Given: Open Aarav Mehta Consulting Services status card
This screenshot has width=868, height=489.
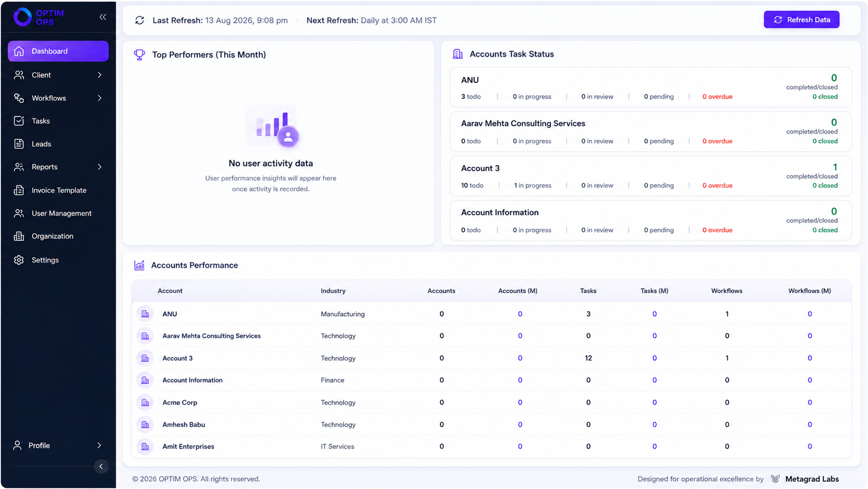Looking at the screenshot, I should [650, 131].
